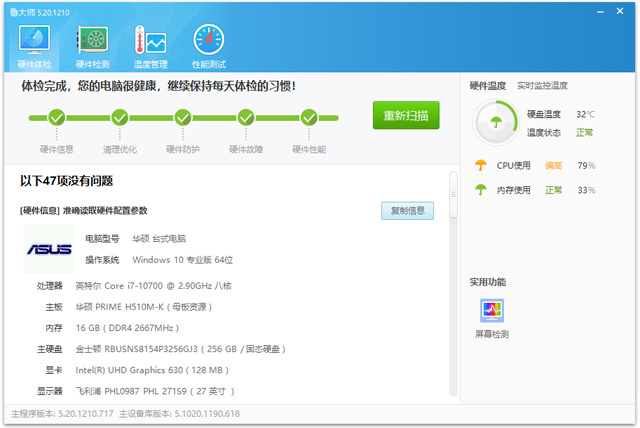This screenshot has height=428, width=640.
Task: Click the 以下47项没有问题 heading
Action: click(67, 181)
